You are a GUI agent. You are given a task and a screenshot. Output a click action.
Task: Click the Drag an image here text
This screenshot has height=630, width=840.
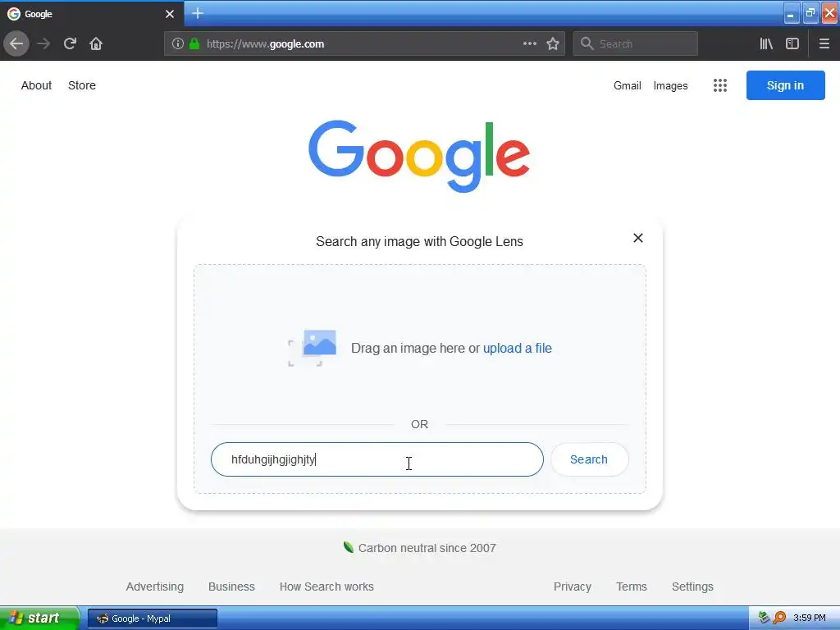pos(415,348)
